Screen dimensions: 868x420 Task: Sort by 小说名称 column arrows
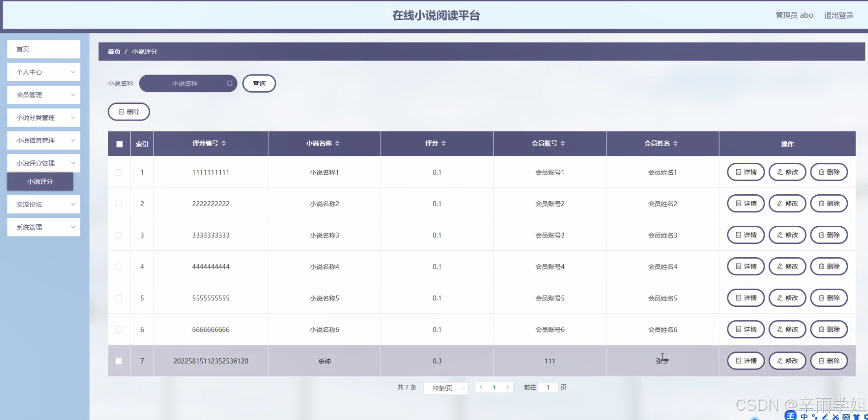[337, 143]
